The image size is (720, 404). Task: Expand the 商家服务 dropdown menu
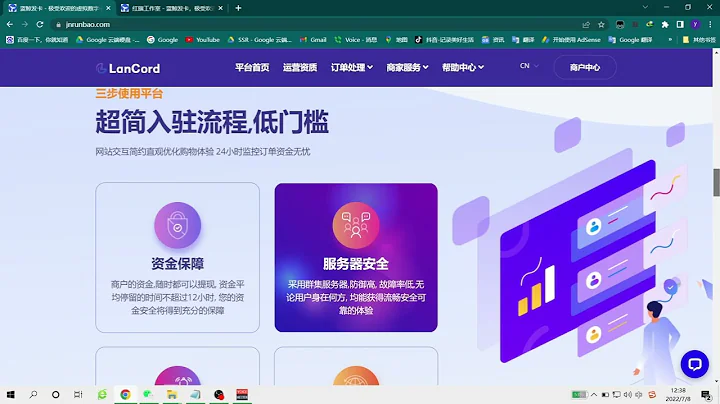pos(407,67)
